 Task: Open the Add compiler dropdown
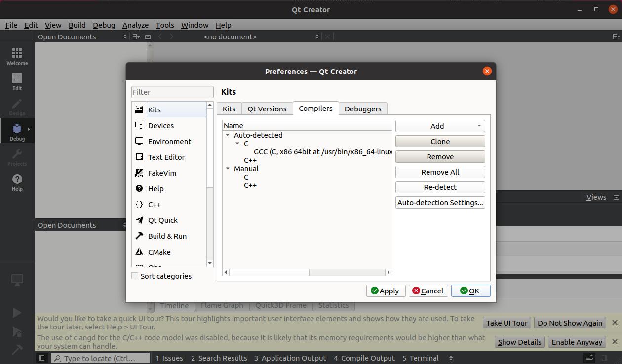pyautogui.click(x=440, y=126)
